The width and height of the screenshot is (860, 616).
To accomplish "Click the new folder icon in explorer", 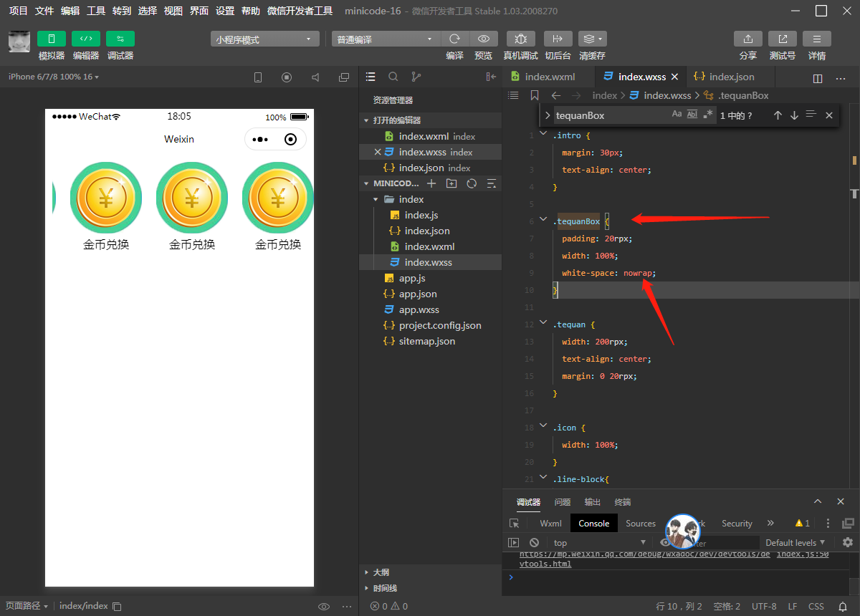I will [x=451, y=183].
